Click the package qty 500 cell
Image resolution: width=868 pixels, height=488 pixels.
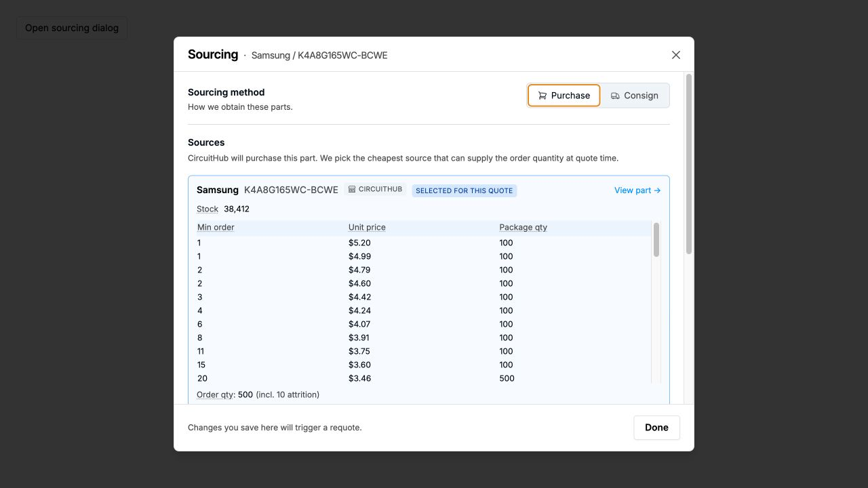tap(507, 378)
